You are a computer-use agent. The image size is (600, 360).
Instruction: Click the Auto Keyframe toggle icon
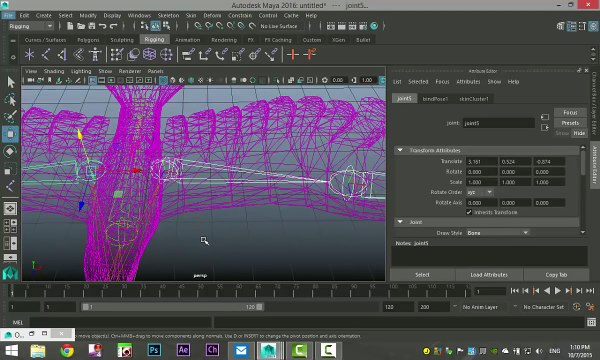tap(576, 307)
